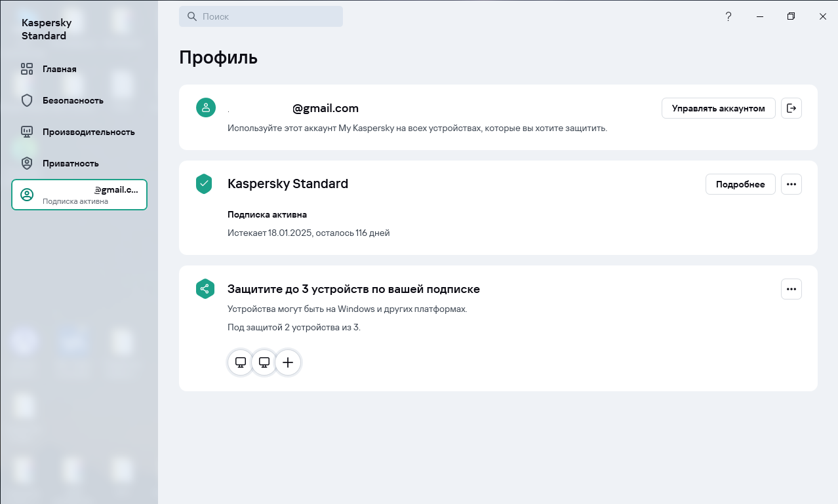Click the Kaspersky Standard logo text in sidebar
The width and height of the screenshot is (838, 504).
[x=47, y=29]
